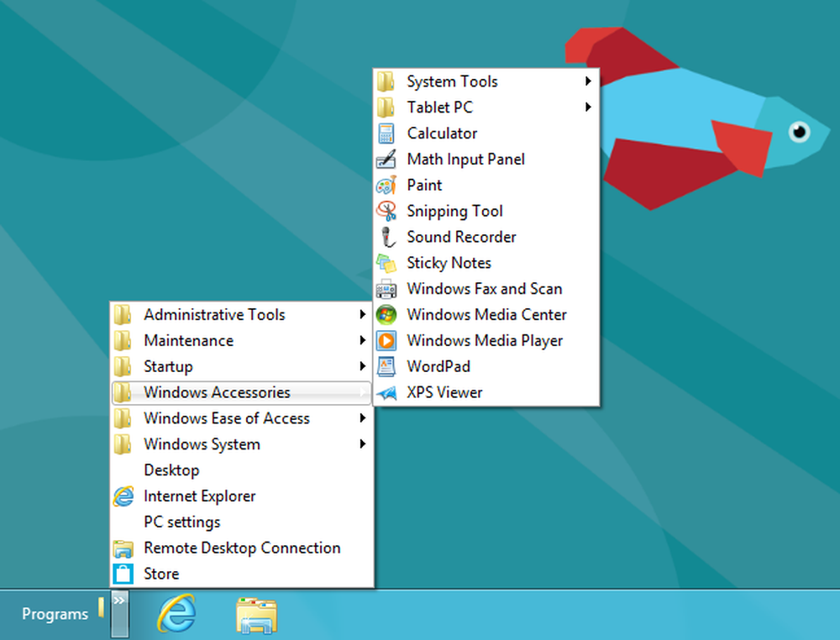The image size is (840, 640).
Task: Open Sticky Notes icon
Action: click(x=386, y=263)
